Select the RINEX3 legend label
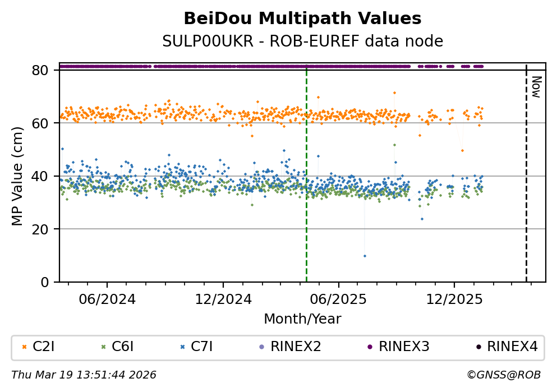This screenshot has width=557, height=392. pos(404,347)
